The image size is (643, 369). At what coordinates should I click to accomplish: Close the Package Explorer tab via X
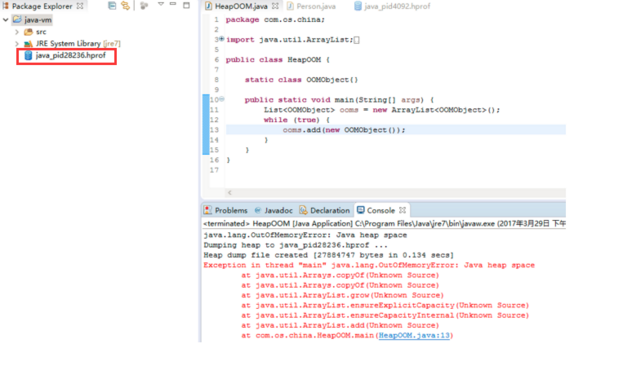80,6
